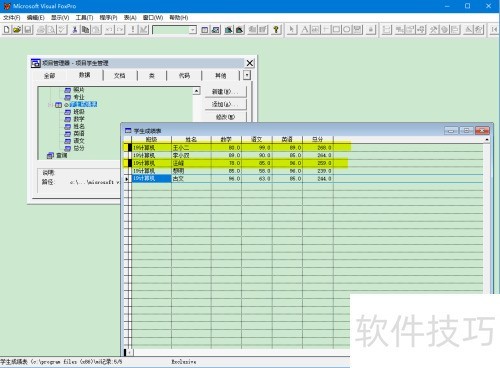This screenshot has width=500, height=368.
Task: Open the 文件(F) menu
Action: pyautogui.click(x=12, y=17)
